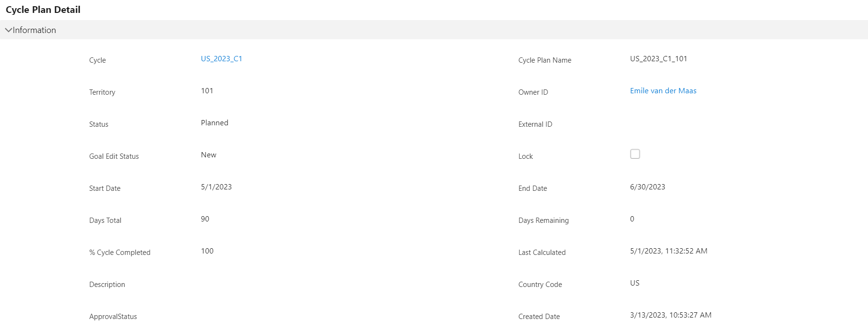The width and height of the screenshot is (868, 330).
Task: Click the End Date value 6/30/2023
Action: tap(647, 187)
